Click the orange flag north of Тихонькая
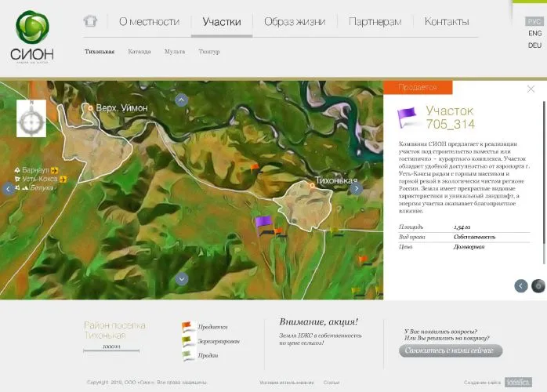Image resolution: width=547 pixels, height=392 pixels. (x=254, y=167)
